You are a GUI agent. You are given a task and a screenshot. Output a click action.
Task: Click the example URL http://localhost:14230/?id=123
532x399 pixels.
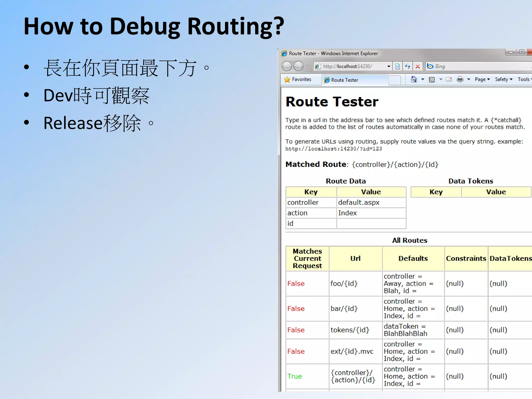click(334, 149)
